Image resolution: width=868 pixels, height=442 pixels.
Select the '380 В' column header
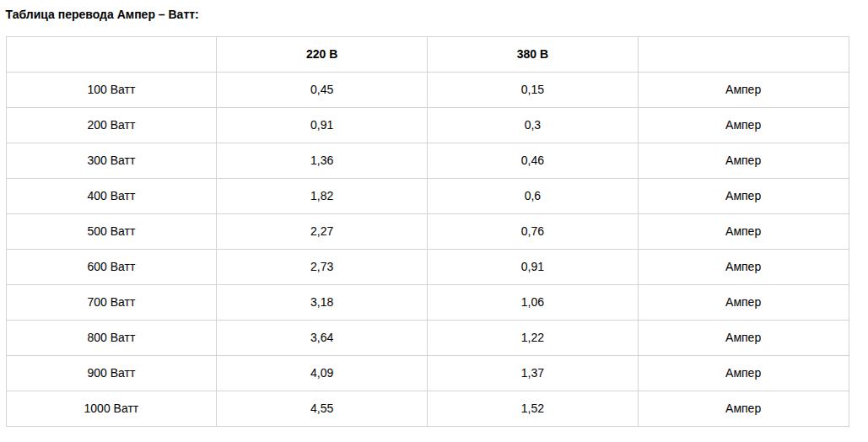[532, 54]
